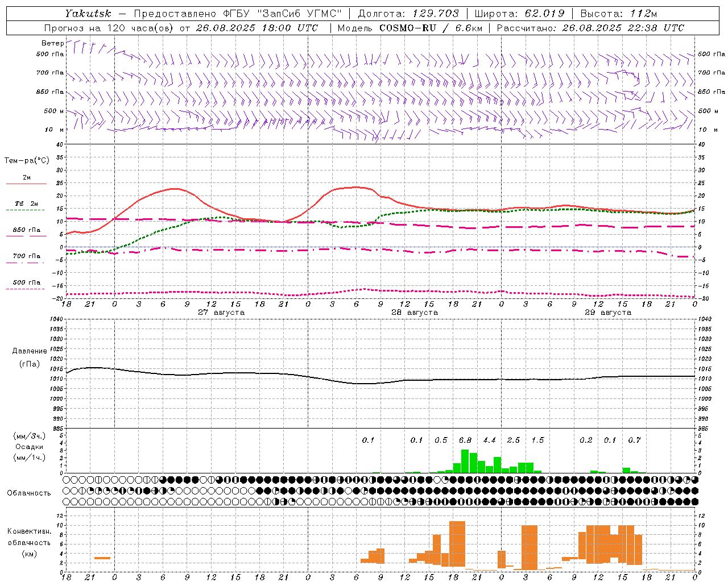Click the isolated small orange convective bar before 27 августа
The image size is (728, 582).
(x=102, y=558)
